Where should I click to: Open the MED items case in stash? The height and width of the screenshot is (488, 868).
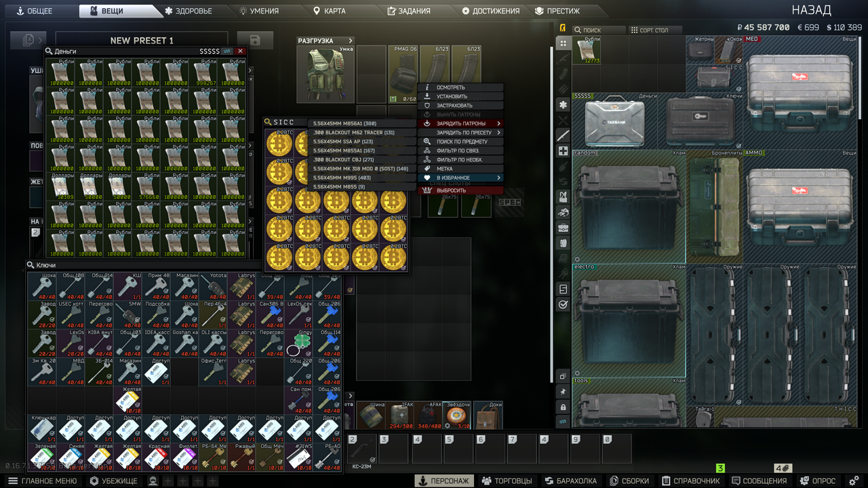[800, 92]
